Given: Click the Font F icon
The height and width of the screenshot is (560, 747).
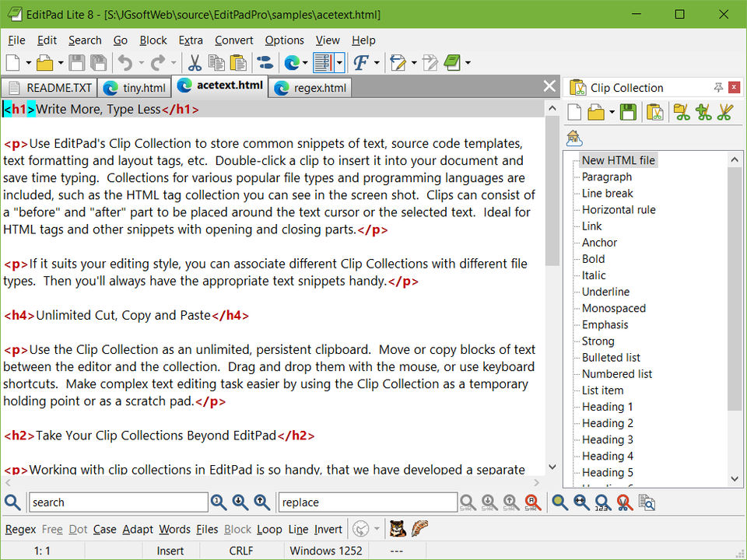Looking at the screenshot, I should click(360, 62).
